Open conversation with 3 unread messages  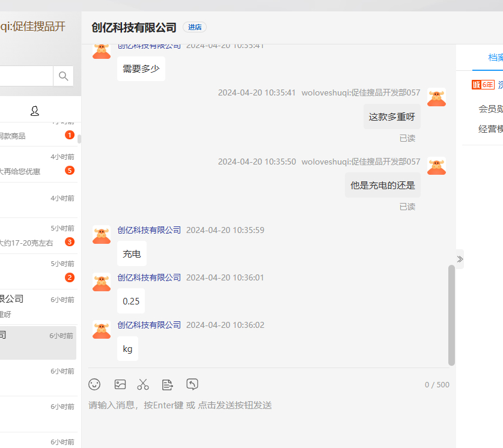tap(36, 236)
